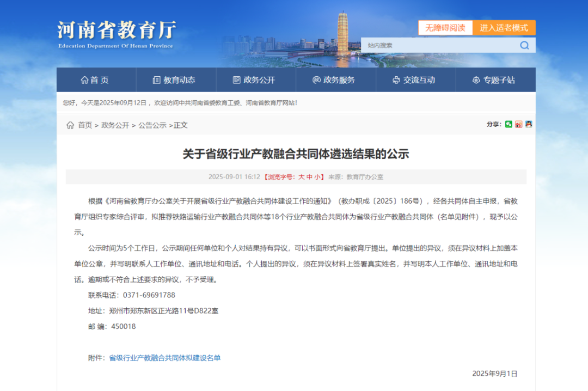
Task: Share the page via QQ icon
Action: (529, 124)
